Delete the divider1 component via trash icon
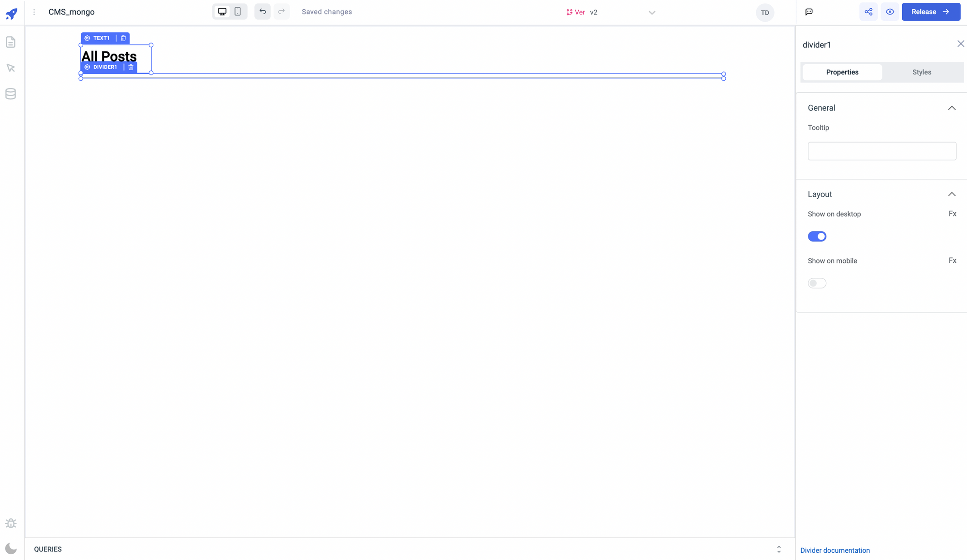 click(x=131, y=67)
